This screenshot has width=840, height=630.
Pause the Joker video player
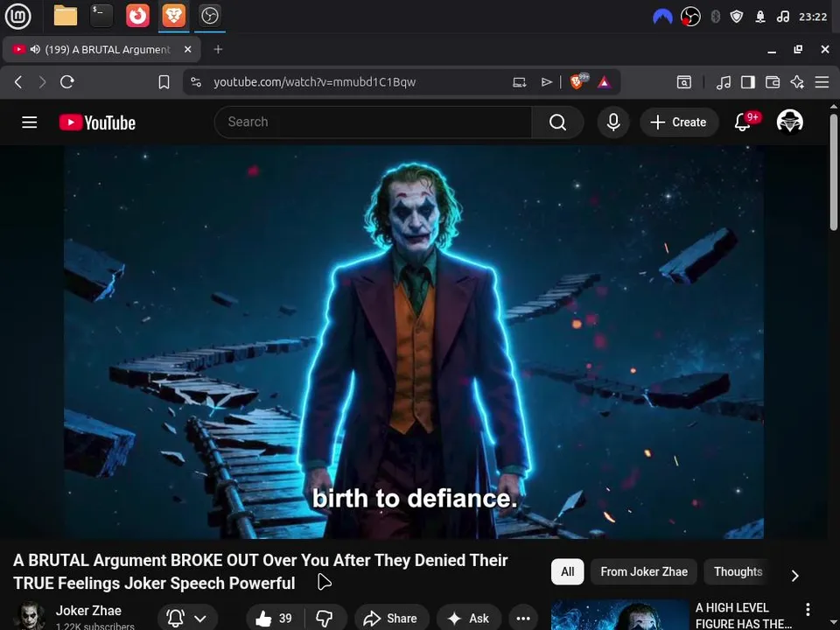coord(414,342)
